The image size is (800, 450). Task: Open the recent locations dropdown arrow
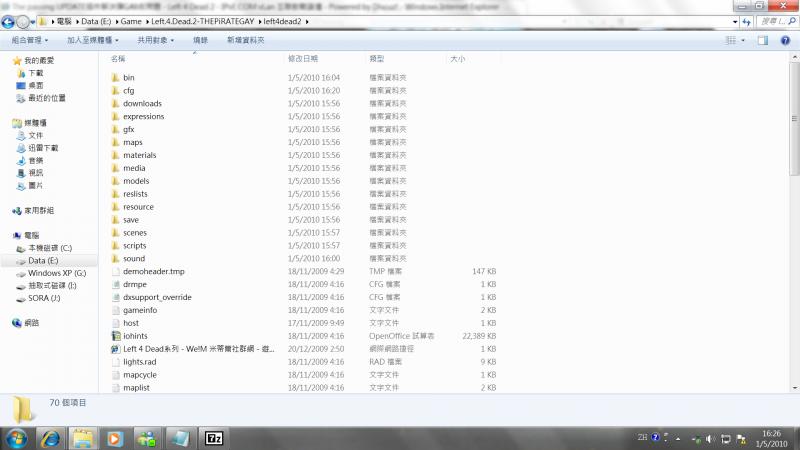point(33,22)
